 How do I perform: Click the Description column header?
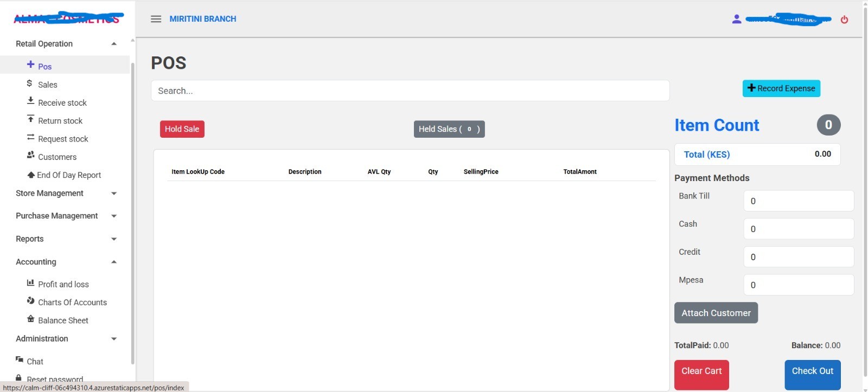pos(305,172)
